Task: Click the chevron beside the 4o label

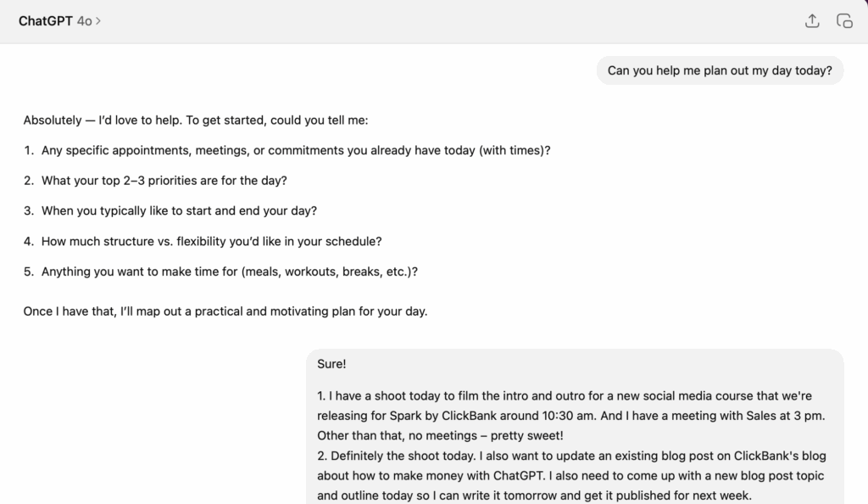Action: coord(98,21)
